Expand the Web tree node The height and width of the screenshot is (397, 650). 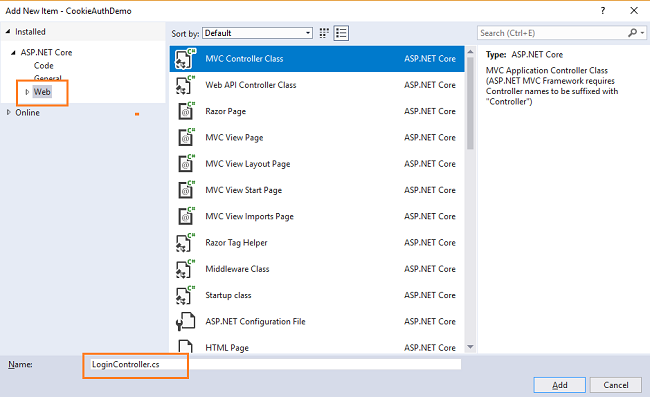pyautogui.click(x=27, y=92)
